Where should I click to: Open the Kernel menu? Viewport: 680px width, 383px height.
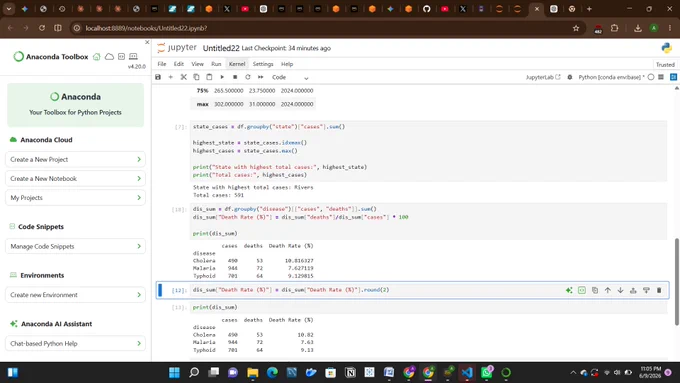click(237, 64)
